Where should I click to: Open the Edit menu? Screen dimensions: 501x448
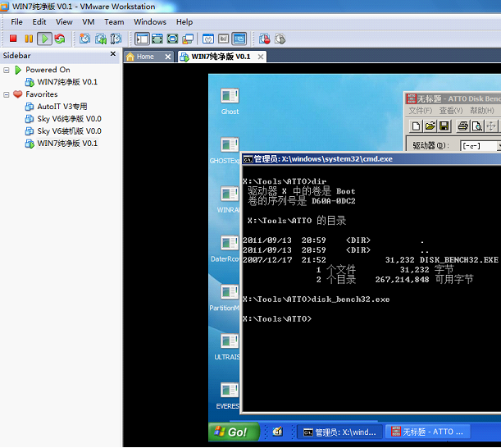pos(39,22)
